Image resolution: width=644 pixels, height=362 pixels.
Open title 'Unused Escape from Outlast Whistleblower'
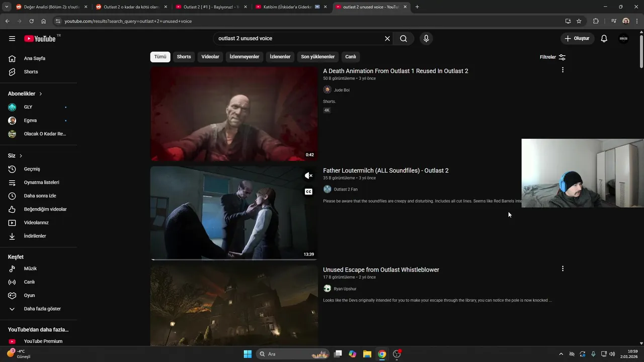(381, 270)
